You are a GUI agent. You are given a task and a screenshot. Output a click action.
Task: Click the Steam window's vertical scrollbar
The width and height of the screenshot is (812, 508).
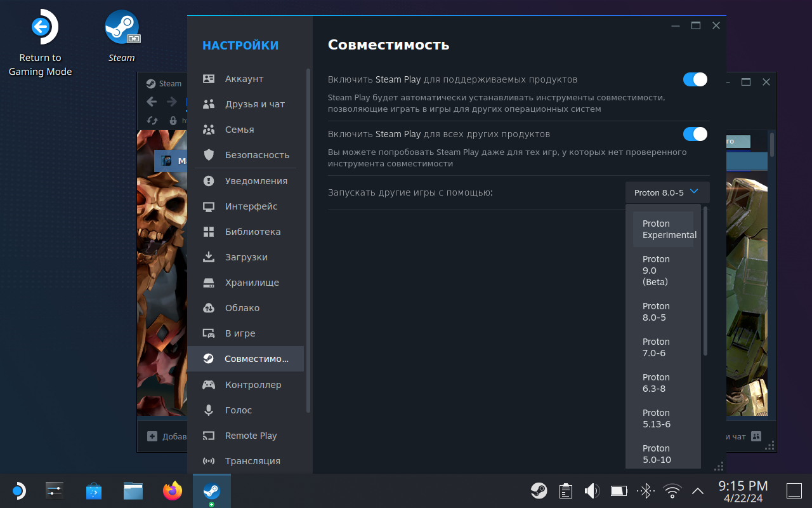[772, 145]
